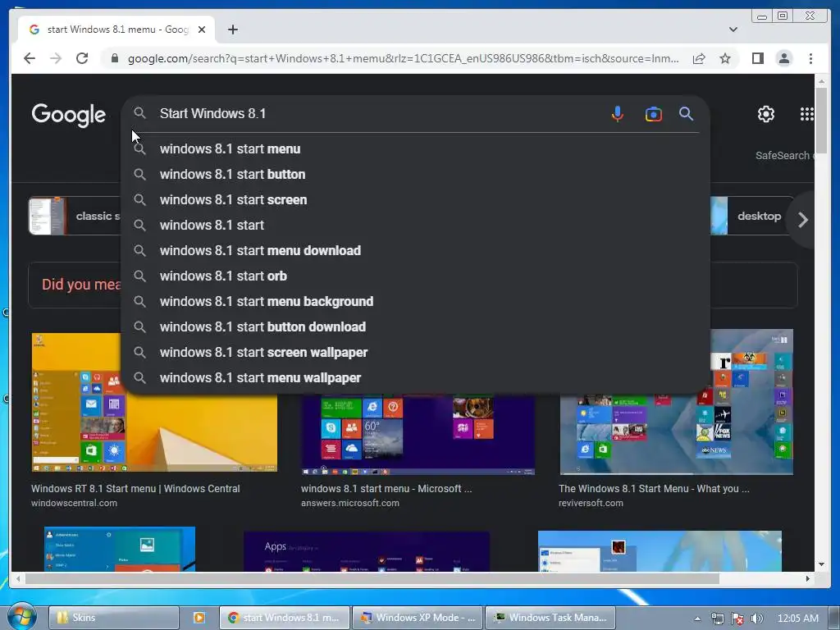Screen dimensions: 840x630
Task: Open the Apps screen image thumbnail
Action: [x=367, y=551]
